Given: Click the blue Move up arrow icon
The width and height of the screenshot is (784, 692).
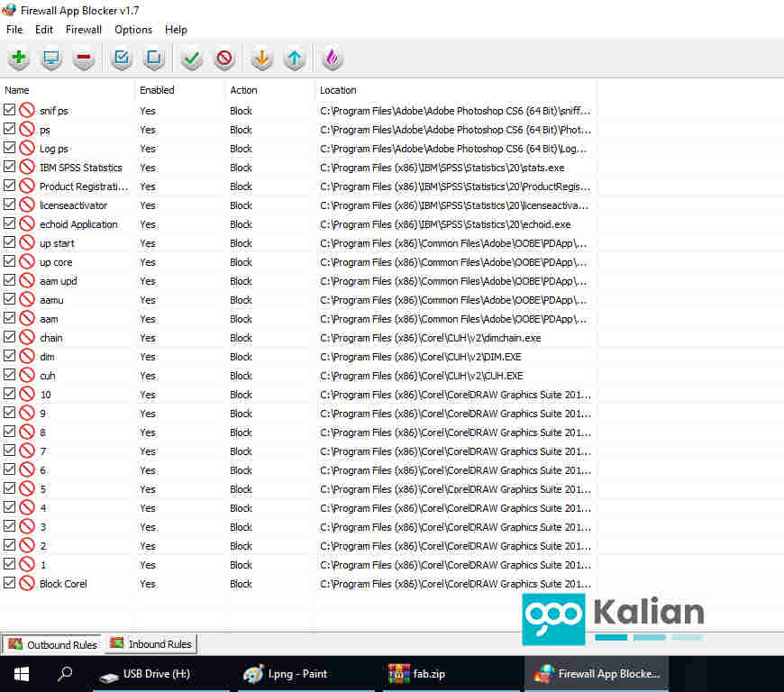Looking at the screenshot, I should coord(295,59).
